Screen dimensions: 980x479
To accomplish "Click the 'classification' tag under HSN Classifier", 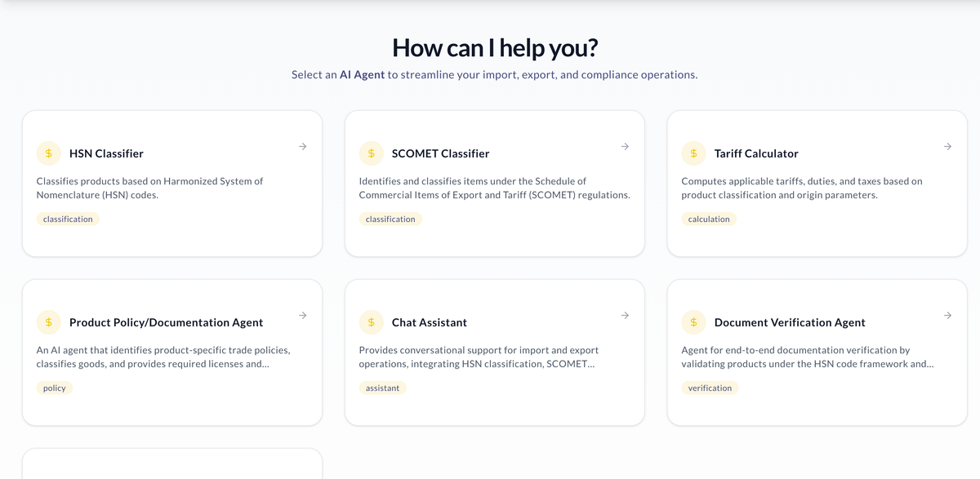I will (68, 220).
